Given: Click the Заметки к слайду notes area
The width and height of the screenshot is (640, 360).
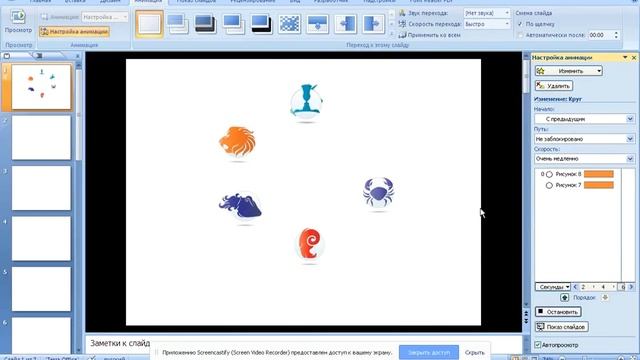Looking at the screenshot, I should pos(120,343).
